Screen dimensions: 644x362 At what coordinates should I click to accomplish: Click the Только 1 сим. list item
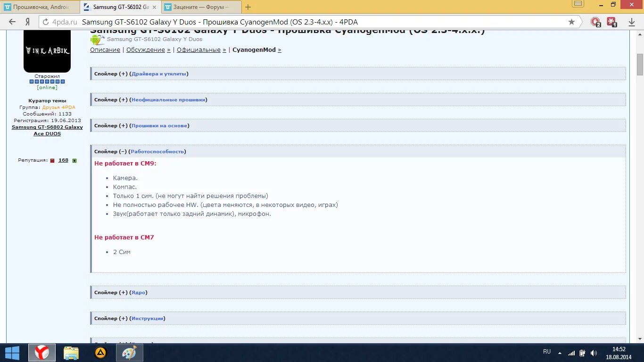pos(190,196)
